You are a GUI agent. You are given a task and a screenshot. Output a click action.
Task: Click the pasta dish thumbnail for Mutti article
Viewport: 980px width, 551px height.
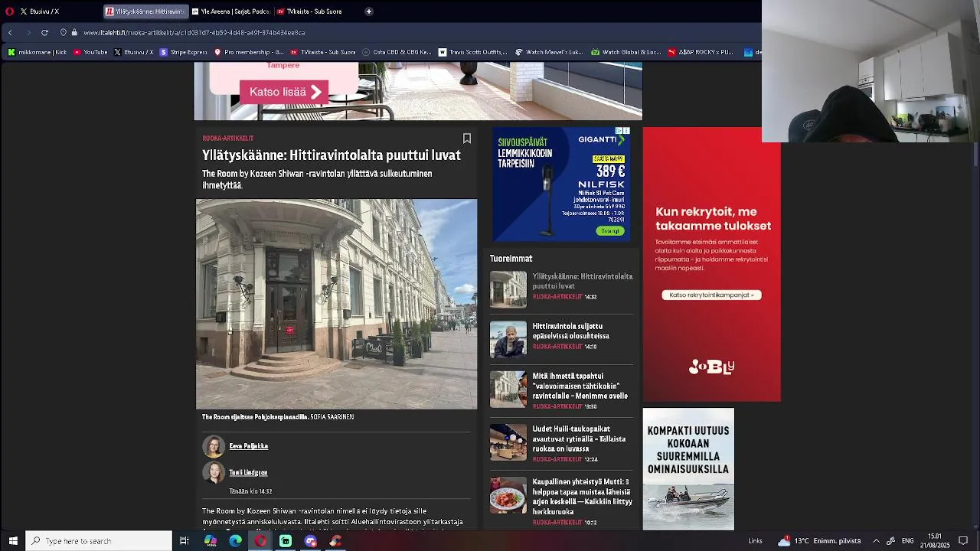coord(508,495)
